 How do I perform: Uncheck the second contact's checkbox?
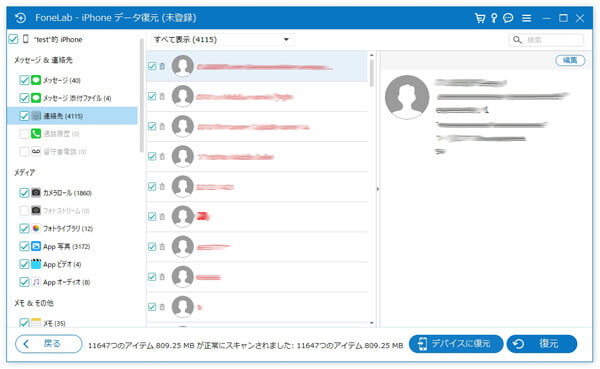(x=152, y=96)
